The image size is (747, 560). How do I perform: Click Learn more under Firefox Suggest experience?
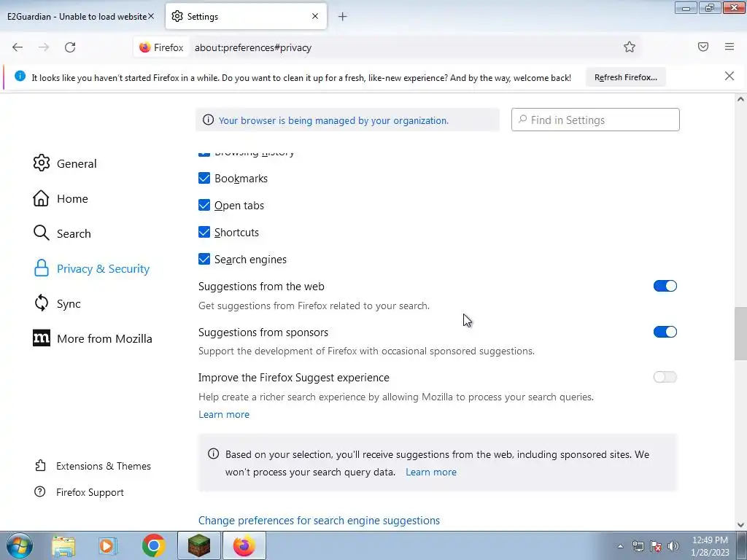224,414
